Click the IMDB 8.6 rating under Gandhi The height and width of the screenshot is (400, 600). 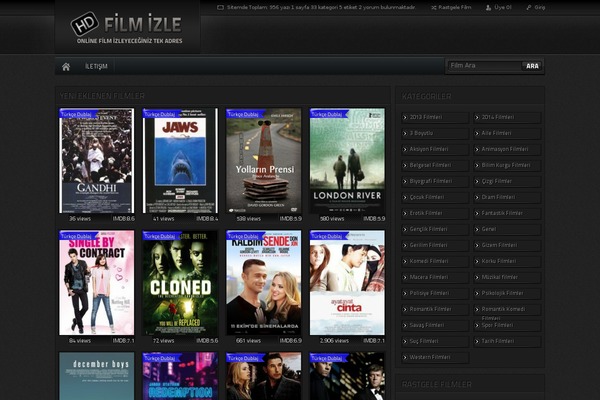click(x=124, y=219)
